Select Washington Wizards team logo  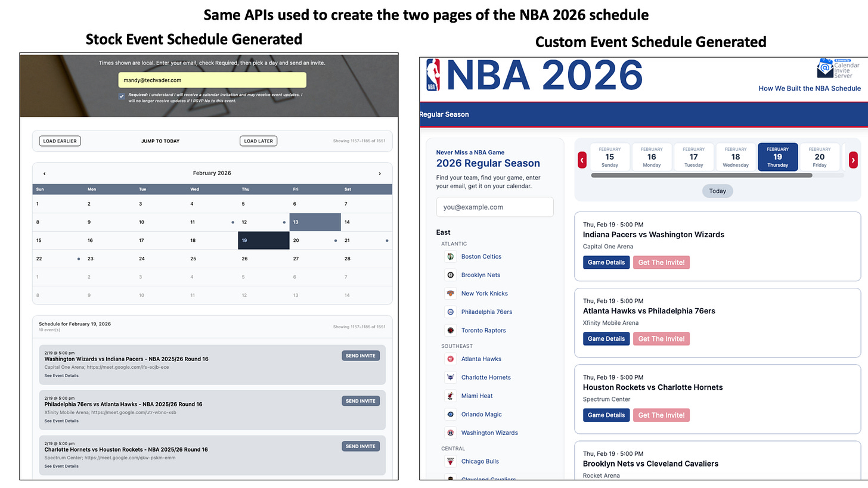click(x=451, y=433)
